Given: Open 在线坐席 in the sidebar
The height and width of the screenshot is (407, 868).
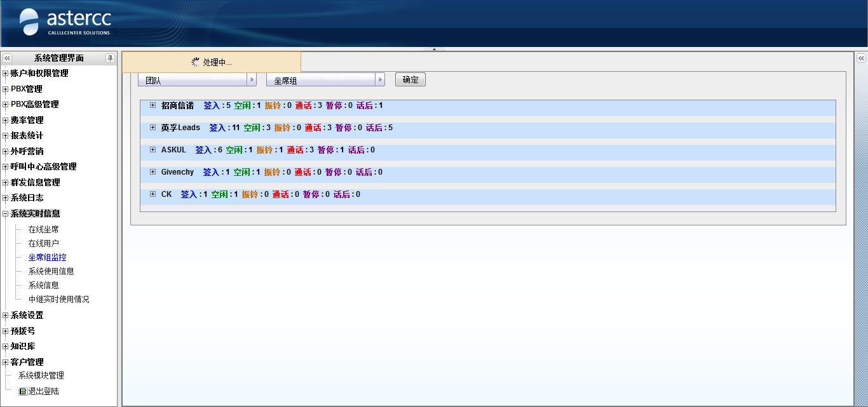Looking at the screenshot, I should [x=43, y=230].
